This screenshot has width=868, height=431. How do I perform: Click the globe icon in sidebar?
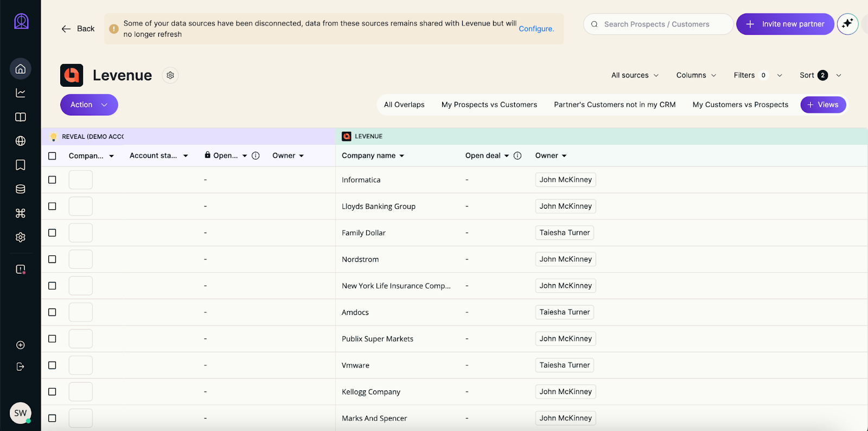(21, 141)
